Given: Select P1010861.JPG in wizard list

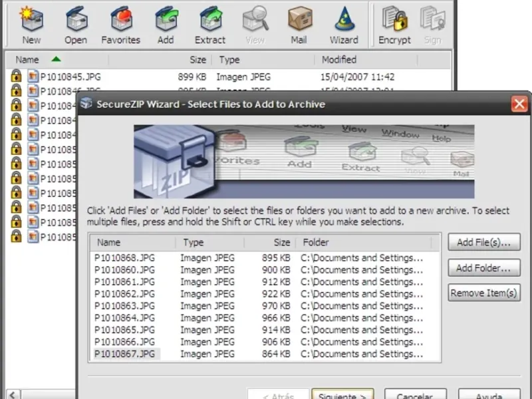Looking at the screenshot, I should [x=124, y=282].
